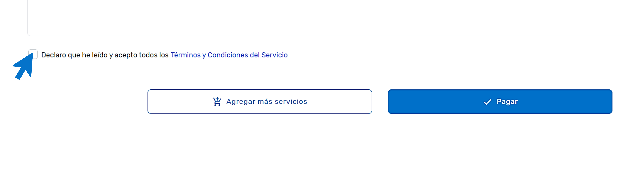Click 'Condiciones del Servicio' link text

click(x=248, y=55)
